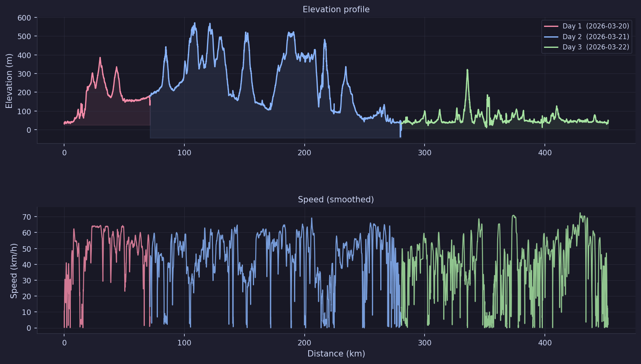Click the pink shaded area under Day 1 elevation

107,115
